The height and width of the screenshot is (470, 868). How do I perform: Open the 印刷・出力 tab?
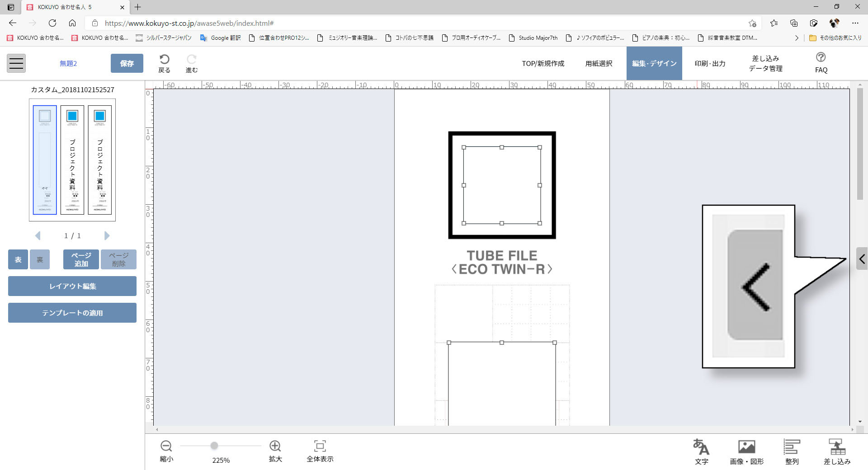(x=710, y=64)
